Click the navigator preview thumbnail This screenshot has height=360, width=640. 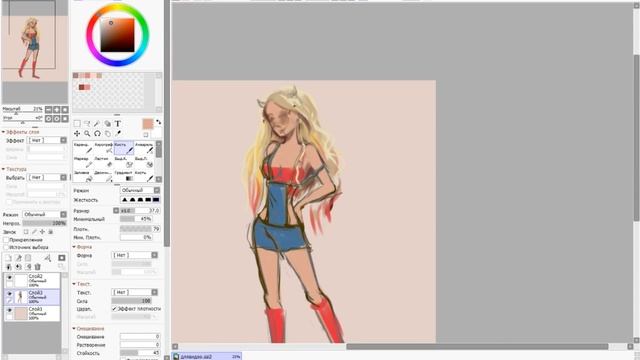[35, 49]
